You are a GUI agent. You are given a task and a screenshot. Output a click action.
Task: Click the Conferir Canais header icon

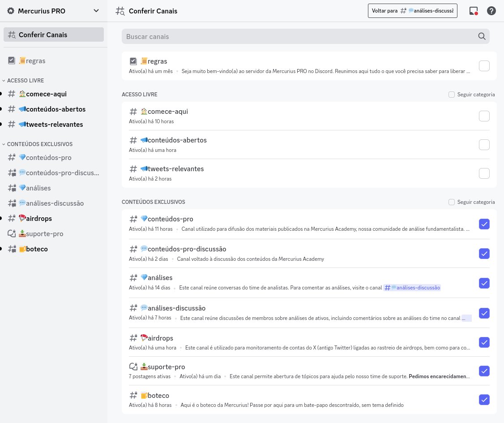(x=120, y=11)
